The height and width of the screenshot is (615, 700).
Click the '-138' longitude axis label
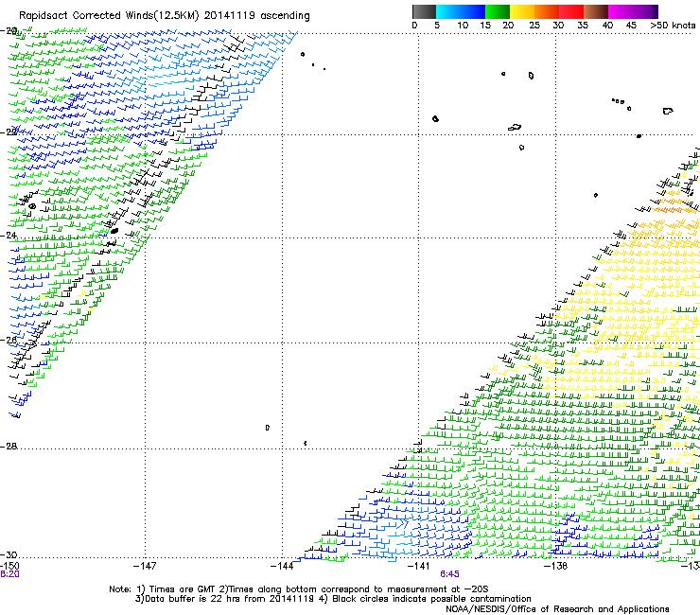point(556,566)
